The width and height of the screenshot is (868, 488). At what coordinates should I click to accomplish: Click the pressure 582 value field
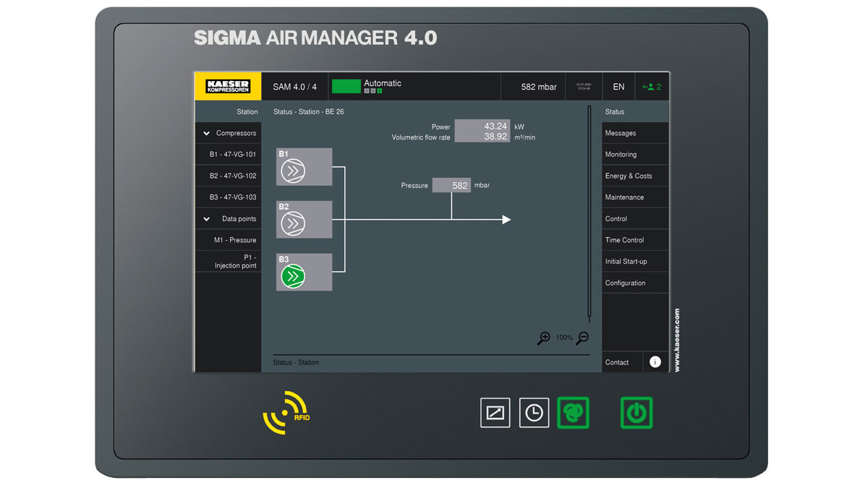point(451,185)
